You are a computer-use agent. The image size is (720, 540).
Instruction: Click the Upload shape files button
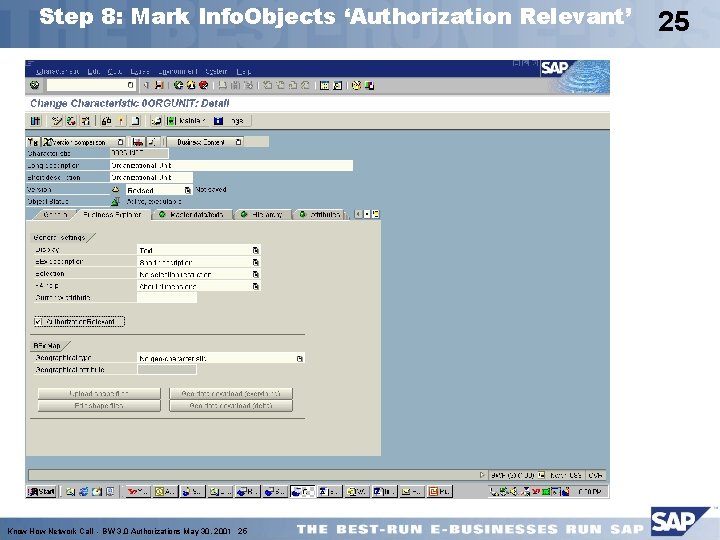pos(99,394)
